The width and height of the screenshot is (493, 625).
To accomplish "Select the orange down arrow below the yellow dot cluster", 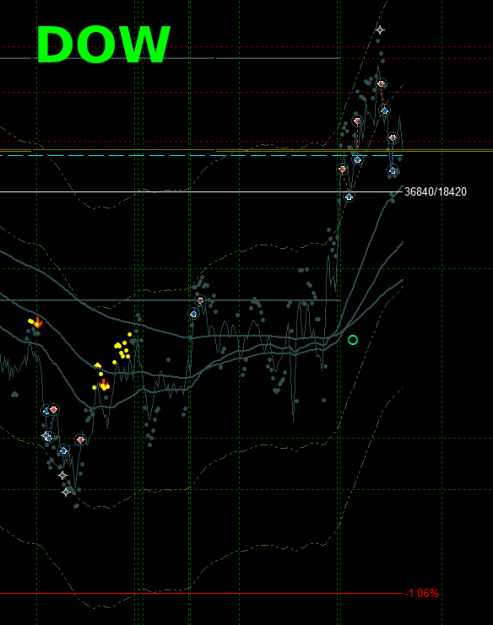I will (104, 385).
